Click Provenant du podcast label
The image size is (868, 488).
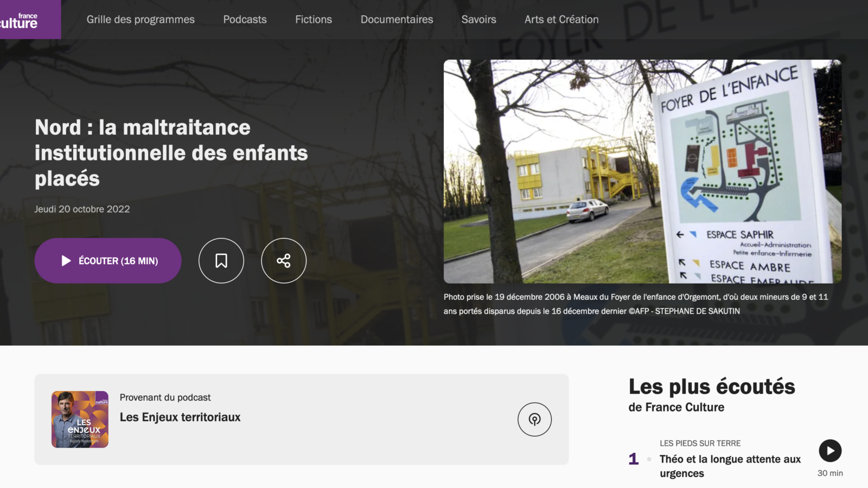[x=165, y=397]
